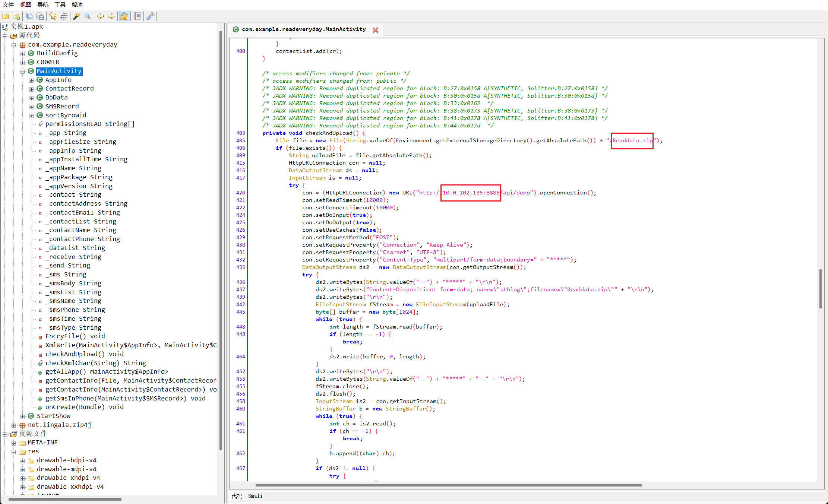
Task: Select the _appInstallTime String field
Action: click(x=86, y=159)
